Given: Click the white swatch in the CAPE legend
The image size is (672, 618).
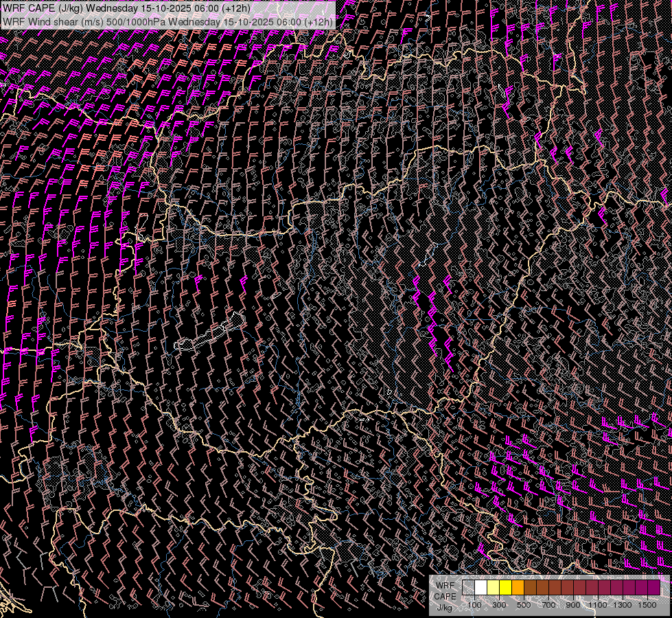Looking at the screenshot, I should tap(480, 588).
